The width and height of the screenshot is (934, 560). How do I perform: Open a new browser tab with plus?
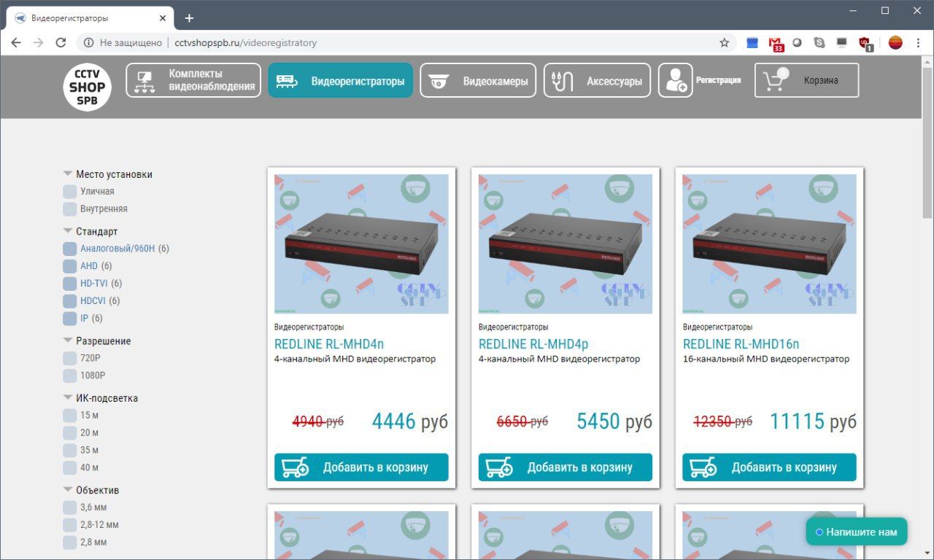coord(189,17)
